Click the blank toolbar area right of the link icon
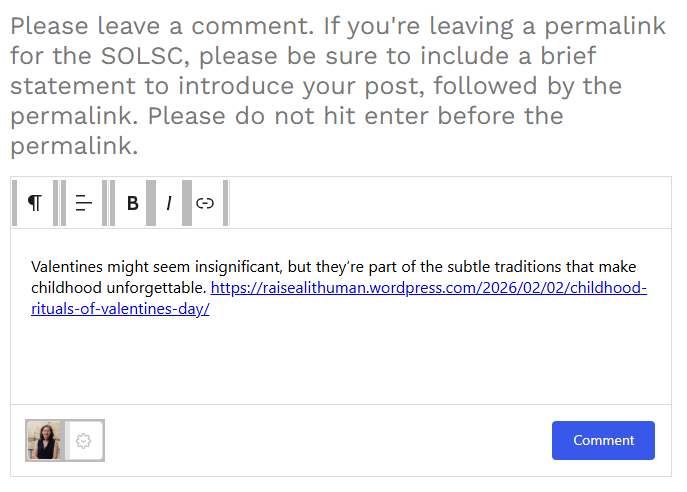This screenshot has width=687, height=492. (x=450, y=203)
